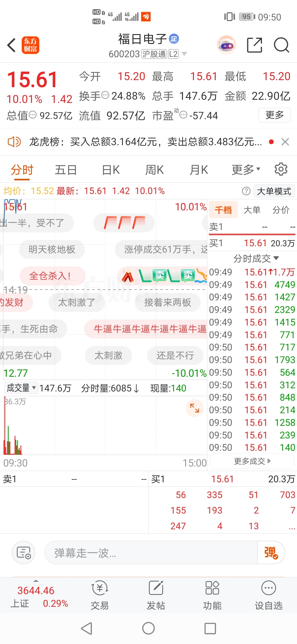Tap the speaker announcement icon
Image resolution: width=297 pixels, height=644 pixels.
point(14,142)
